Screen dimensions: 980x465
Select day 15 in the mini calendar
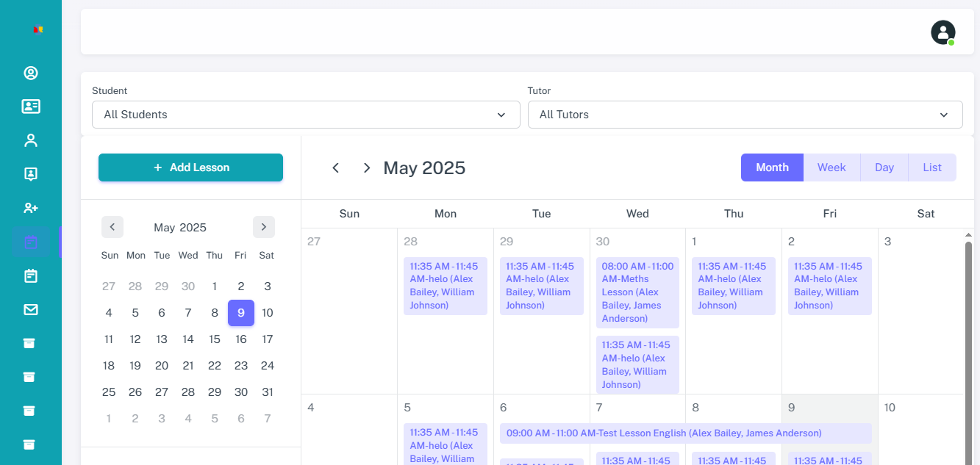[x=215, y=339]
